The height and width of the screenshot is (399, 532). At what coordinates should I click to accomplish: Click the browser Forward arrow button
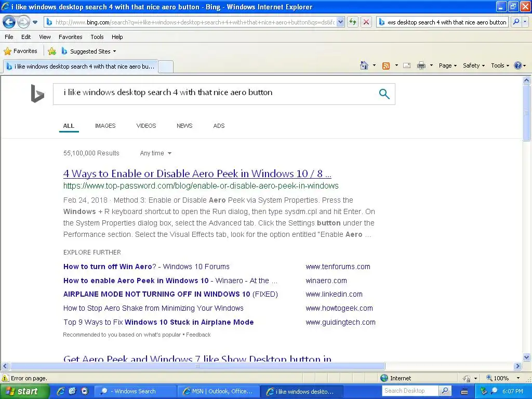(23, 22)
